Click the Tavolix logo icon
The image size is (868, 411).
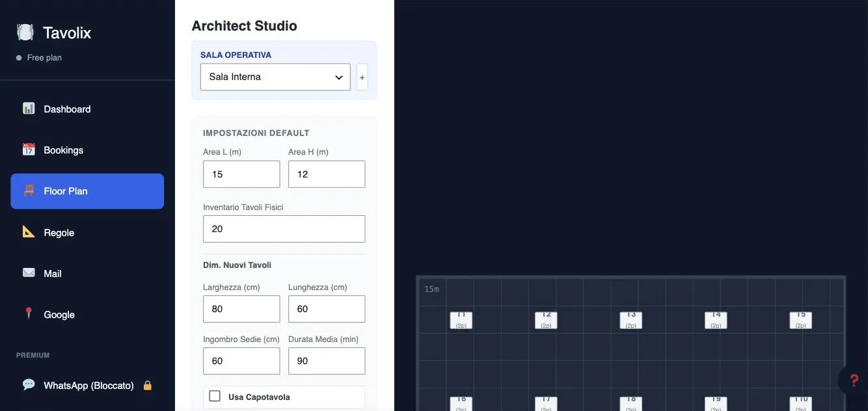[x=25, y=33]
